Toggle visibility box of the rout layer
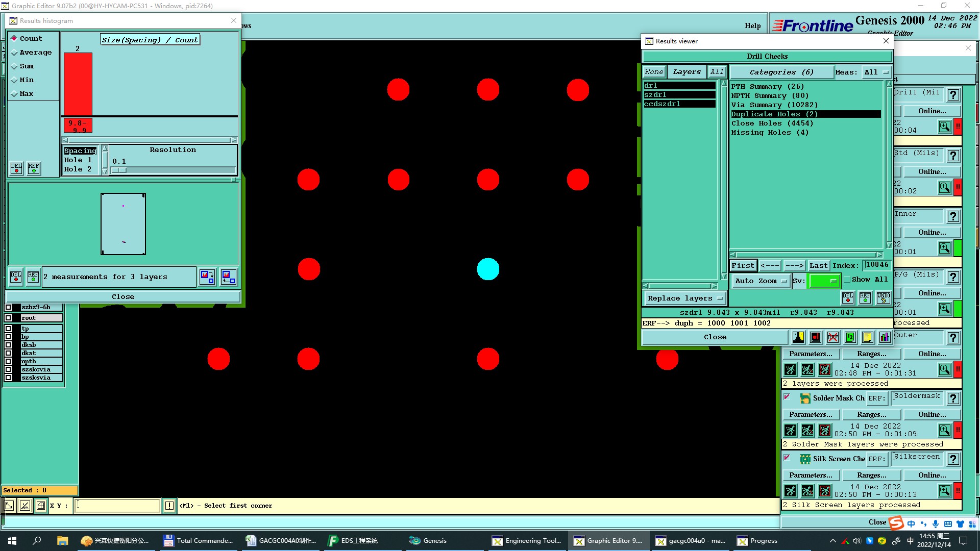Viewport: 980px width, 551px height. (x=8, y=318)
